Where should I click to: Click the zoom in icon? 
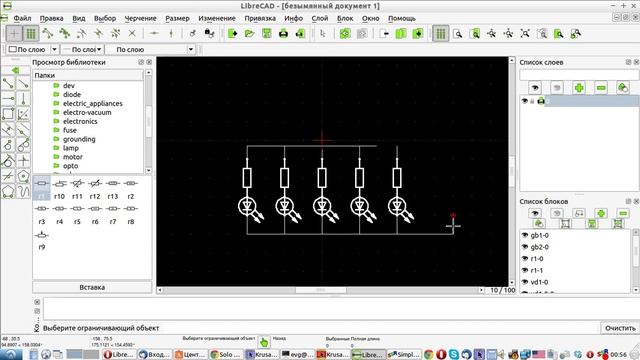[491, 33]
